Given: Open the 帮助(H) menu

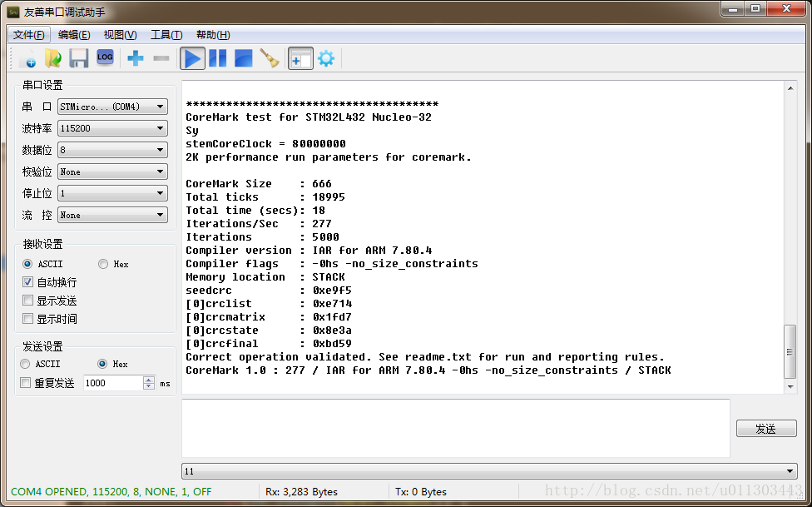Looking at the screenshot, I should click(213, 35).
